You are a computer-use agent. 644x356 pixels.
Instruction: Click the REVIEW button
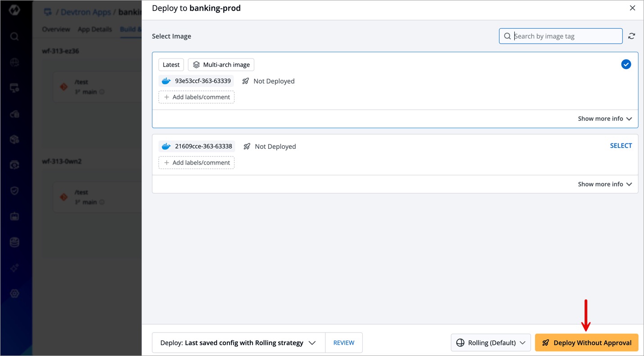coord(343,343)
